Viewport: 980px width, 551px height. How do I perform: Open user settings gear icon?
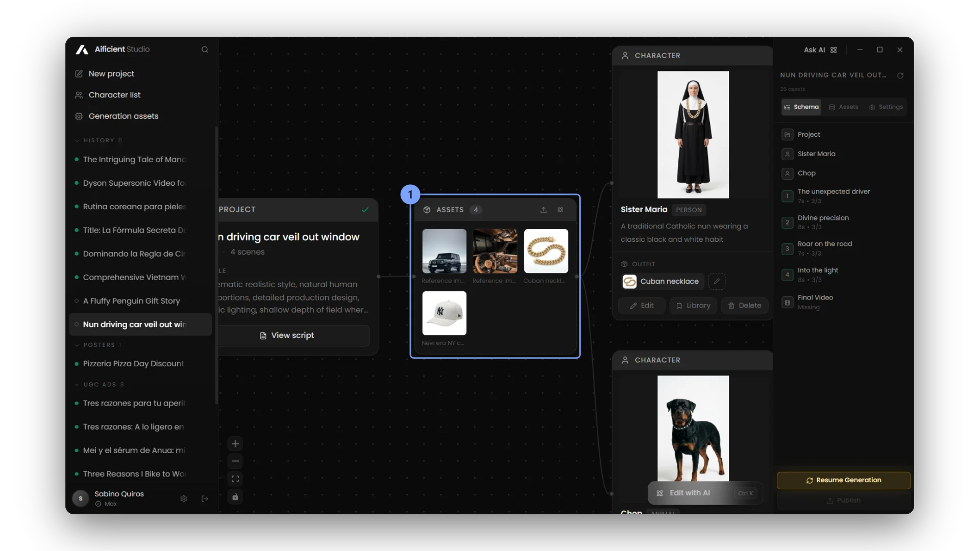pos(184,498)
